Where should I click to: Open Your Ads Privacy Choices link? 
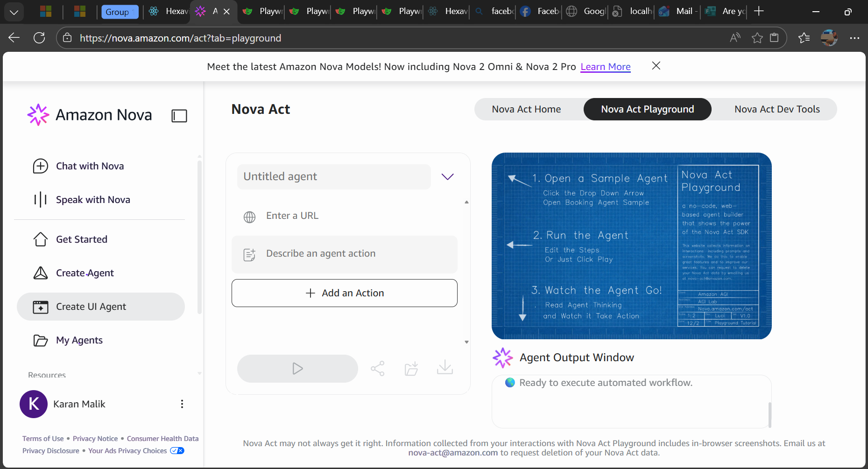[x=136, y=451]
